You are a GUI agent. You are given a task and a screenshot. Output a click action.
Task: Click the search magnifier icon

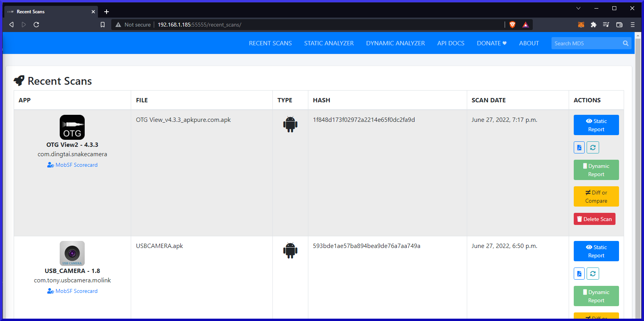pyautogui.click(x=625, y=43)
